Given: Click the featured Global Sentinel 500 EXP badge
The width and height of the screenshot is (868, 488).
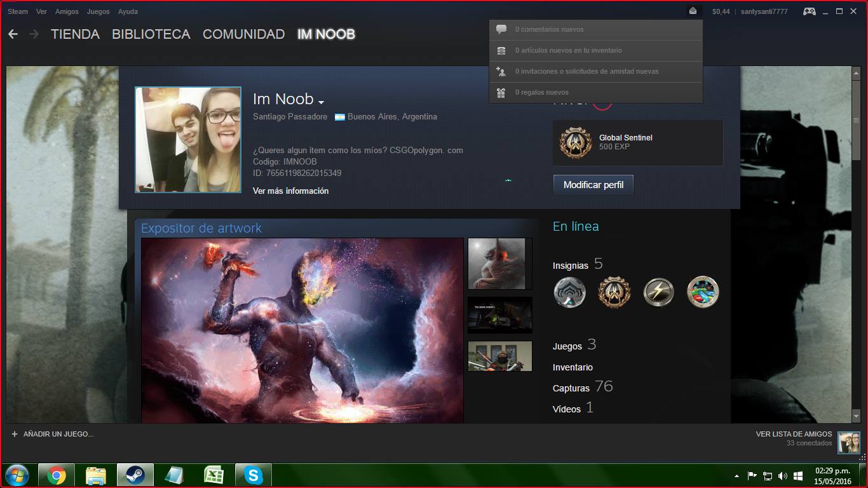Looking at the screenshot, I should pyautogui.click(x=638, y=143).
